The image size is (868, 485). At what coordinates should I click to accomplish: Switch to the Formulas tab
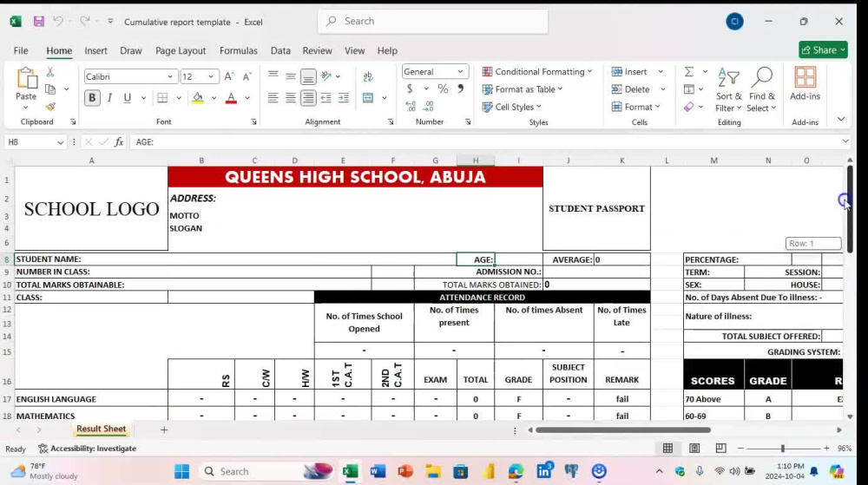coord(239,50)
